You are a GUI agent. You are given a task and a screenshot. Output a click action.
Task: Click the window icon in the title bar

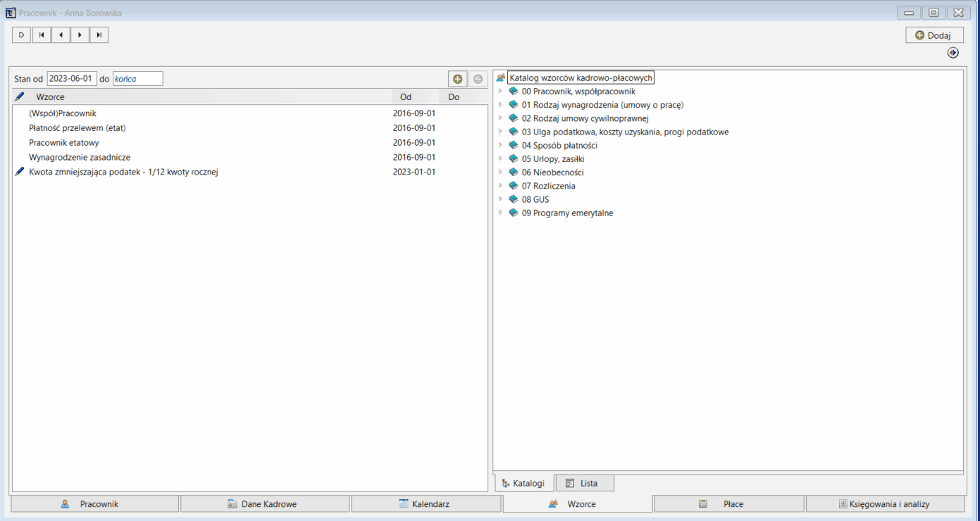[x=11, y=13]
